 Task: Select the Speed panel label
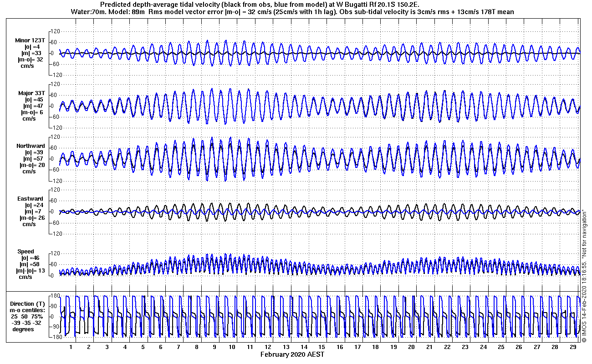pos(26,252)
